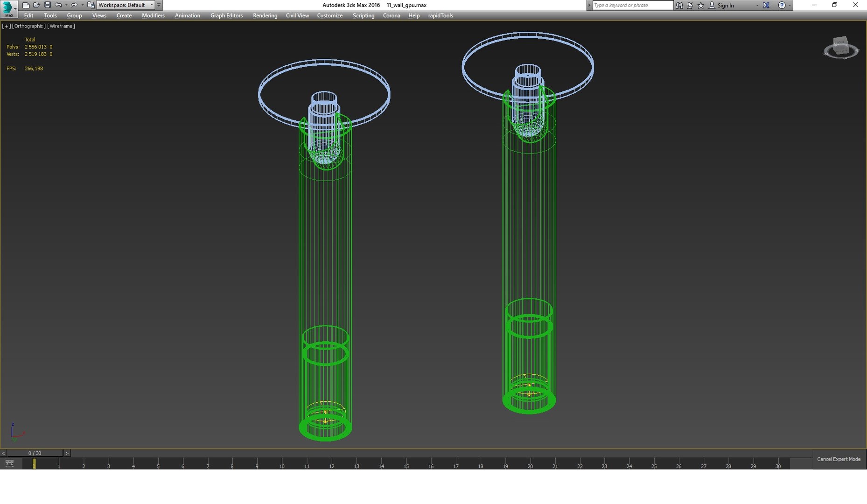Step to next frame with right arrow
Image resolution: width=867 pixels, height=504 pixels.
click(x=67, y=453)
